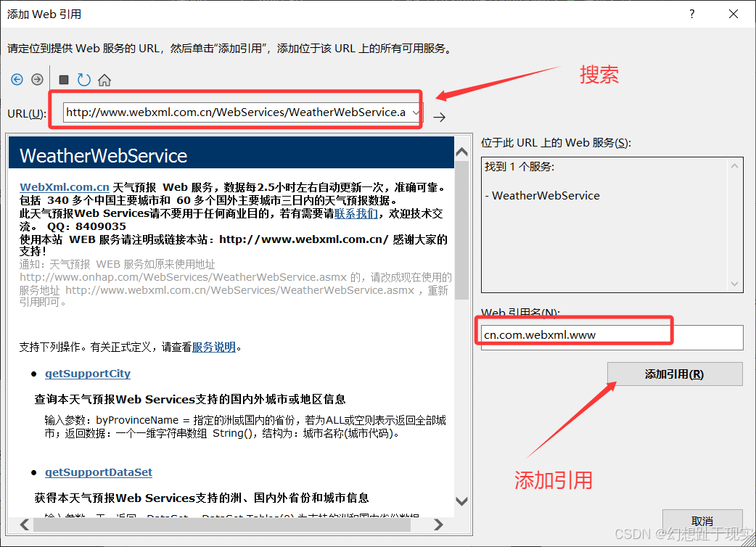Close the Add Web Reference dialog

tap(734, 14)
